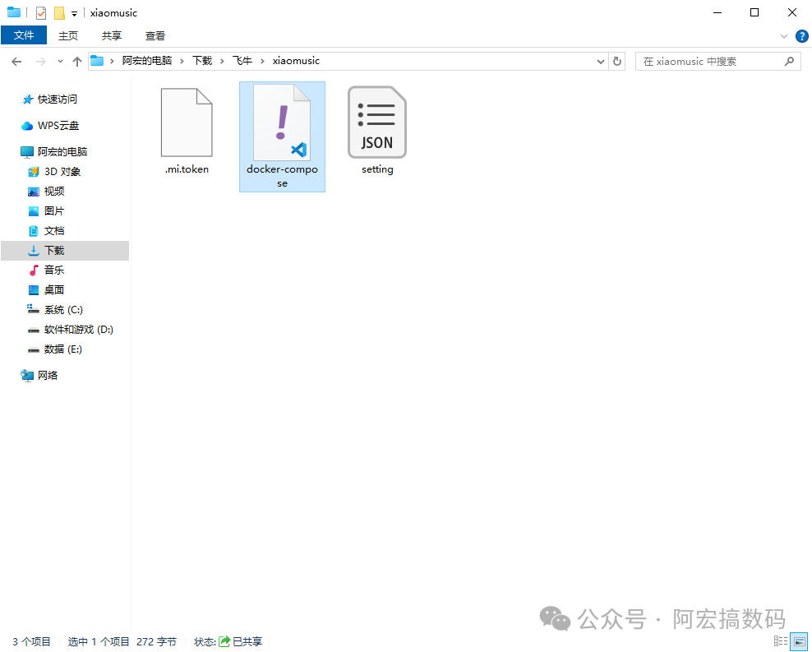The height and width of the screenshot is (652, 812).
Task: Click the search magnifier icon
Action: [789, 61]
